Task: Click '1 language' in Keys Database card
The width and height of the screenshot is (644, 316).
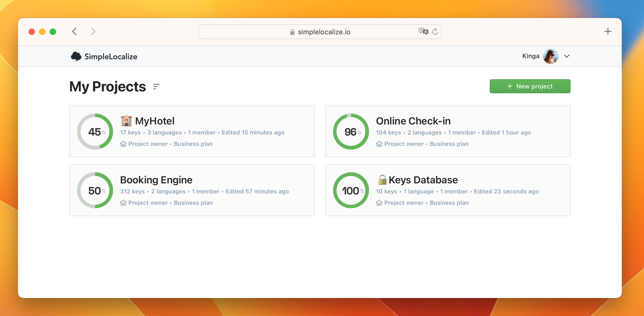Action: (419, 191)
